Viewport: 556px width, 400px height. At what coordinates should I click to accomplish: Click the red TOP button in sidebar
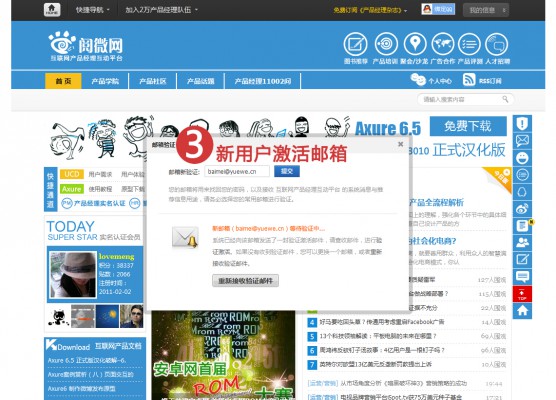tap(522, 294)
